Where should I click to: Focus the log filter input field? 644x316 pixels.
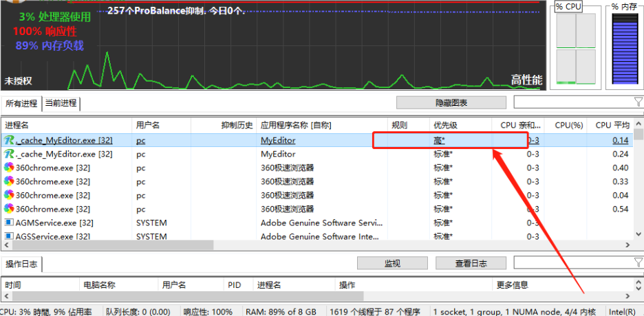pyautogui.click(x=573, y=262)
